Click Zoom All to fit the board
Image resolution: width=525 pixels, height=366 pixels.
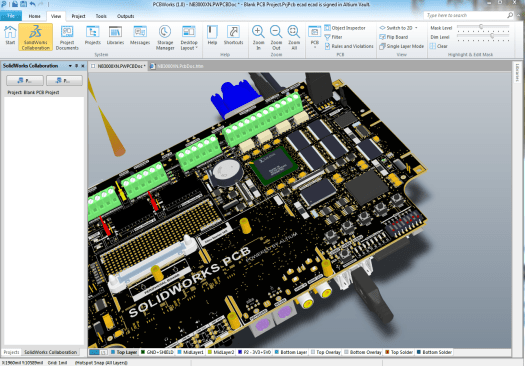pos(294,38)
